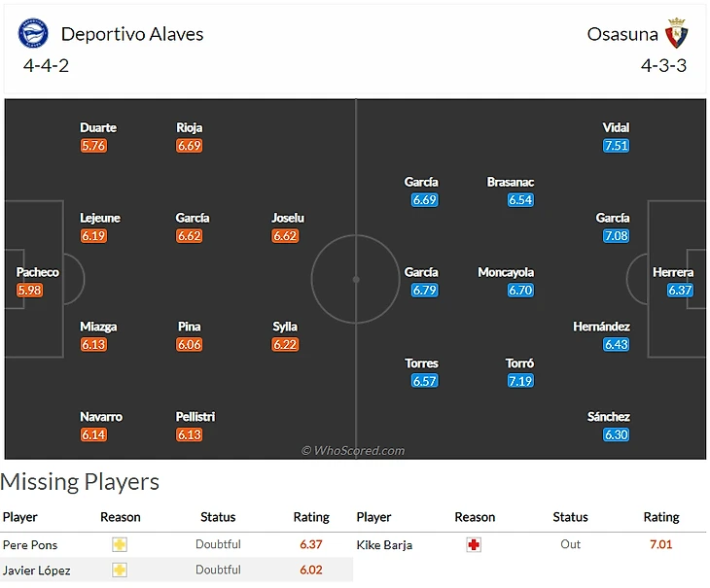The width and height of the screenshot is (710, 588).
Task: Click the WhoScored.com watermark on the pitch
Action: 353,450
